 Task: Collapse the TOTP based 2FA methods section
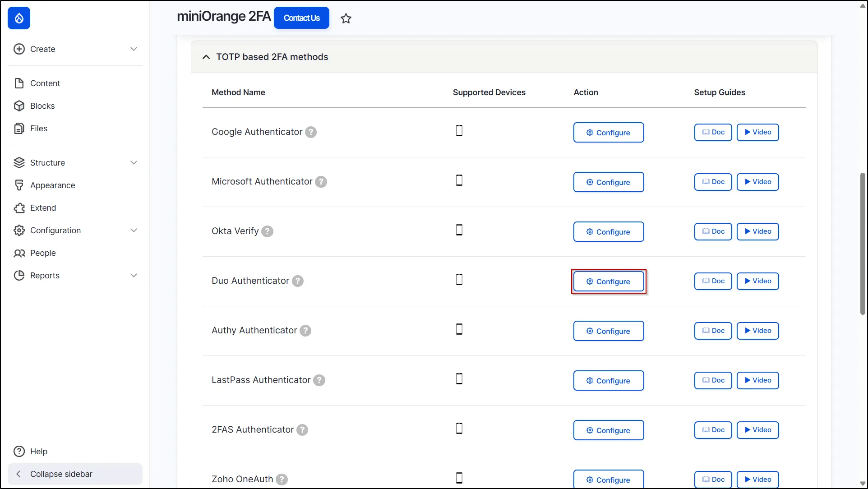504,57
